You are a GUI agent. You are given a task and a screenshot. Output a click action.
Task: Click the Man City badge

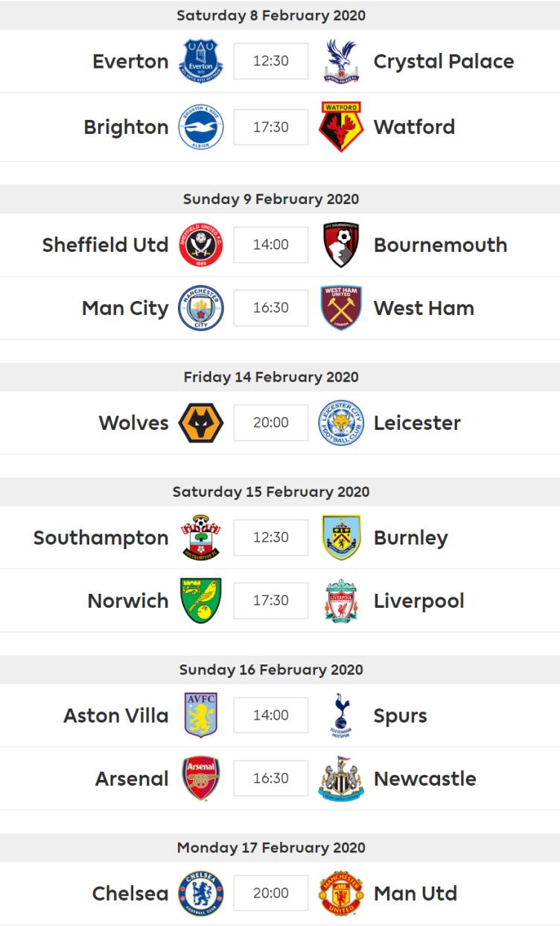click(x=201, y=308)
